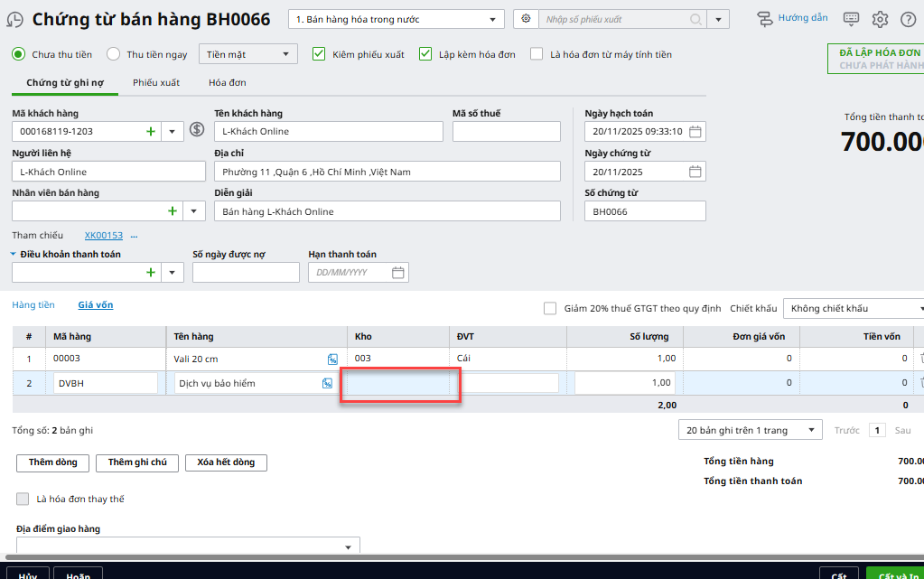Click the item detail icon for Vali 20 cm
The image size is (924, 579).
pos(332,360)
